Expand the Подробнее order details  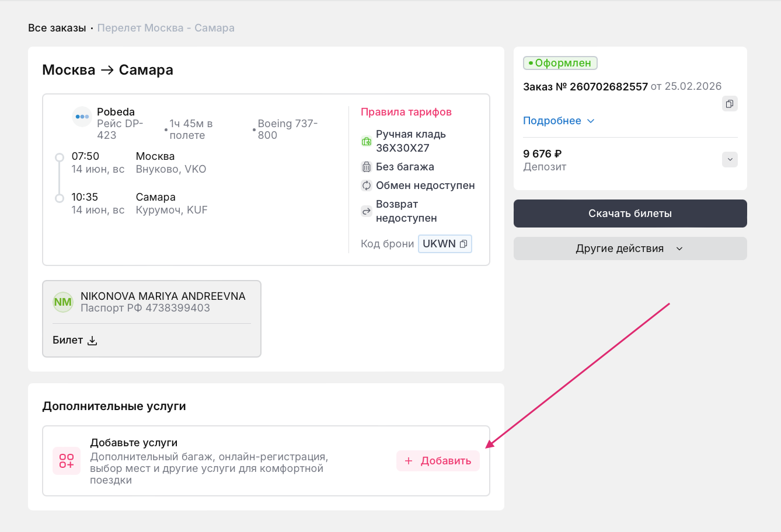click(x=558, y=121)
